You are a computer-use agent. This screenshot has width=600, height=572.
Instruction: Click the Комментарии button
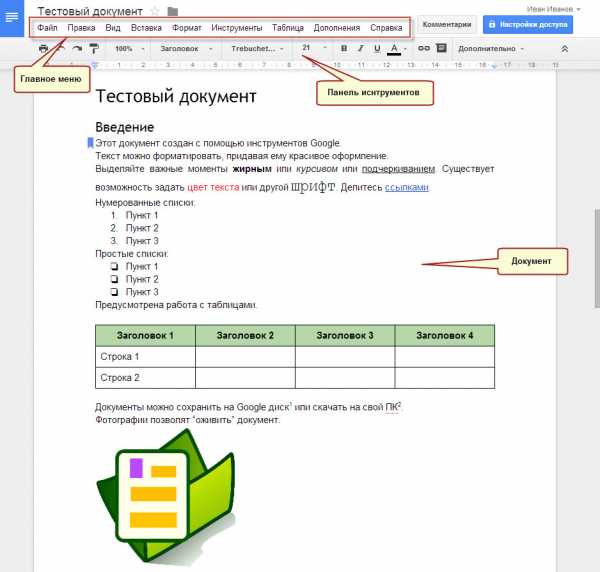tap(447, 24)
